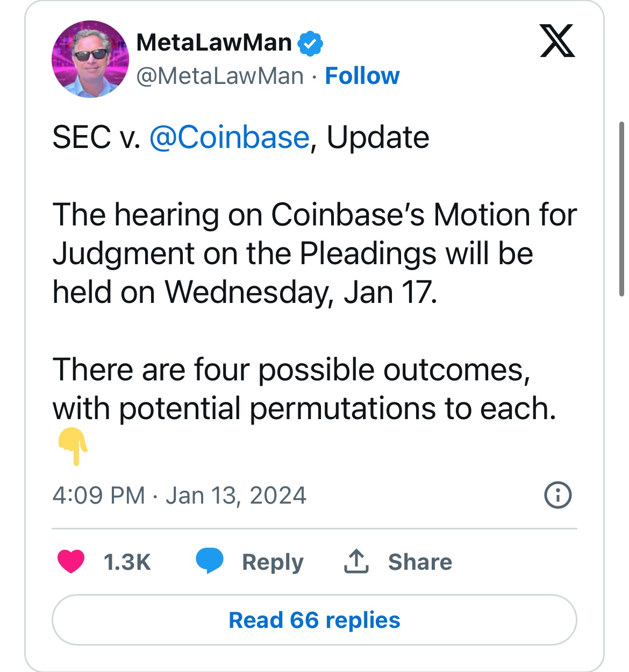Follow the MetaLawMan account
This screenshot has height=672, width=629.
362,76
